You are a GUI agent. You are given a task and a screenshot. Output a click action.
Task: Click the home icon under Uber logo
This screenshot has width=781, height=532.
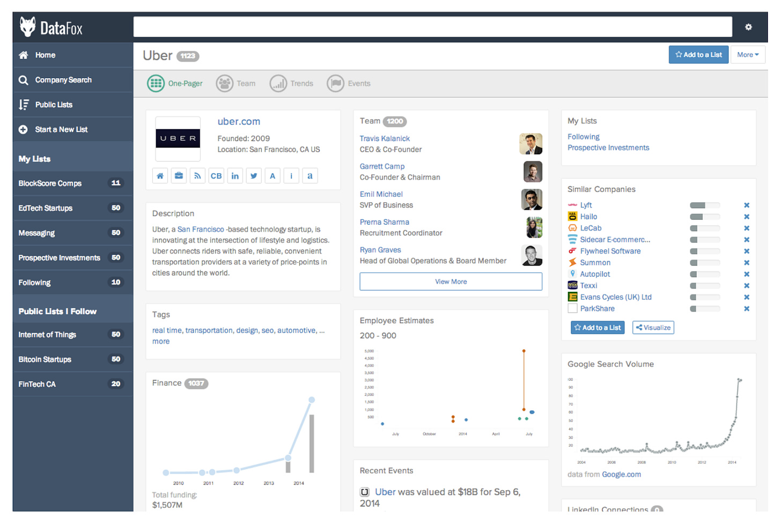click(x=160, y=176)
